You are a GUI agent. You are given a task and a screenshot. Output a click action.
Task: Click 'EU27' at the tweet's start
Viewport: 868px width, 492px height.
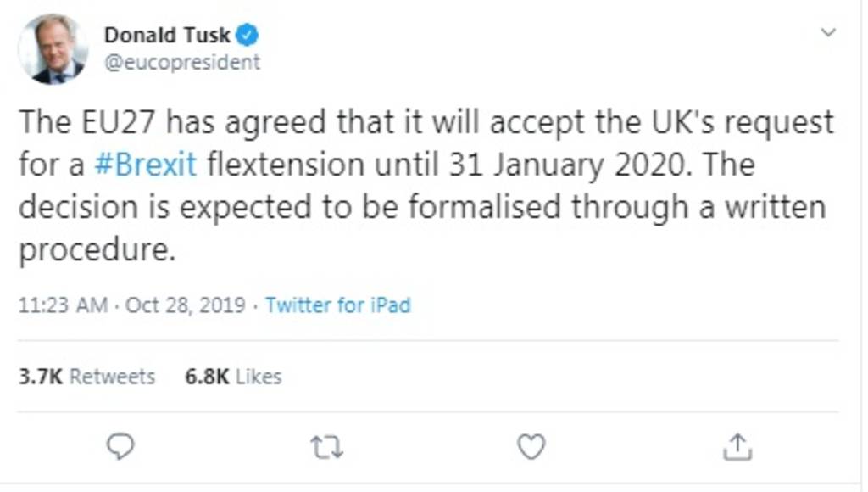(x=118, y=122)
